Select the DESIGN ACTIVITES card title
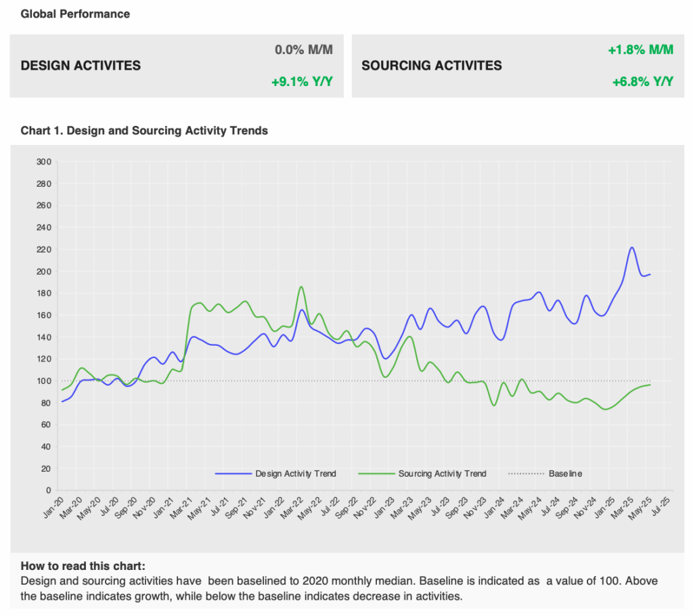This screenshot has width=693, height=616. (81, 66)
